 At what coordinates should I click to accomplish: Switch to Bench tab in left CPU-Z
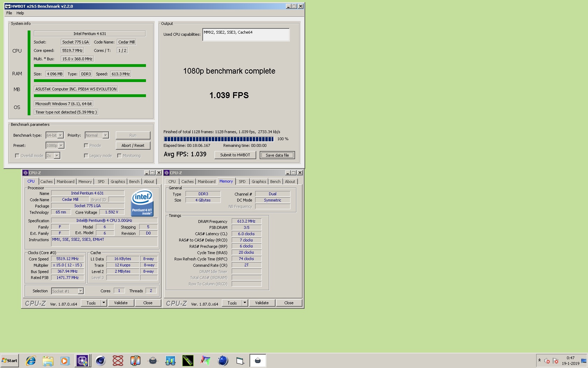point(134,182)
